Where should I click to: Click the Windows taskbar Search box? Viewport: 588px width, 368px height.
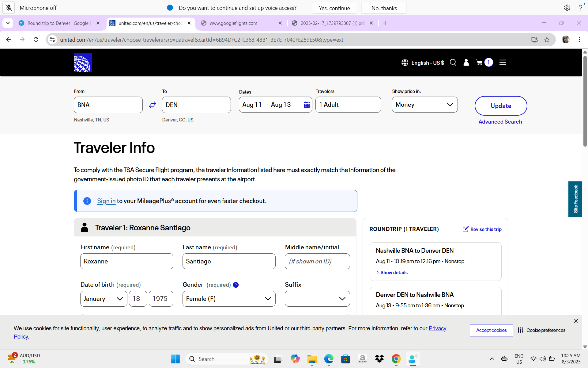point(227,359)
